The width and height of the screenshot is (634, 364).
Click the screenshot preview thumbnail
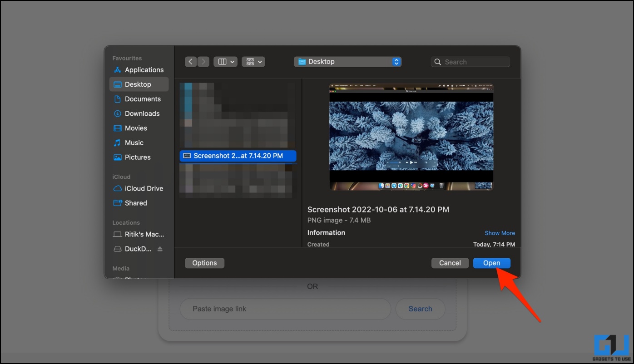point(411,137)
